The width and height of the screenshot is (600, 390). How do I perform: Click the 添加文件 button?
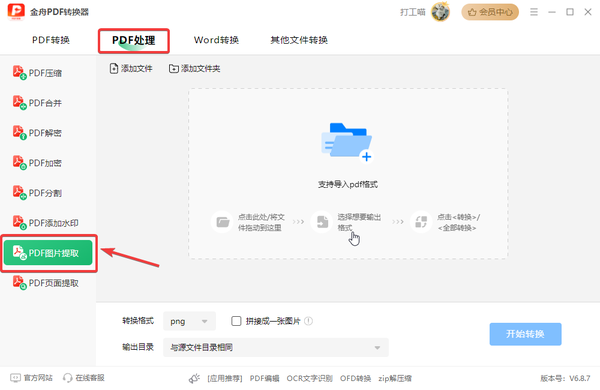[x=131, y=69]
